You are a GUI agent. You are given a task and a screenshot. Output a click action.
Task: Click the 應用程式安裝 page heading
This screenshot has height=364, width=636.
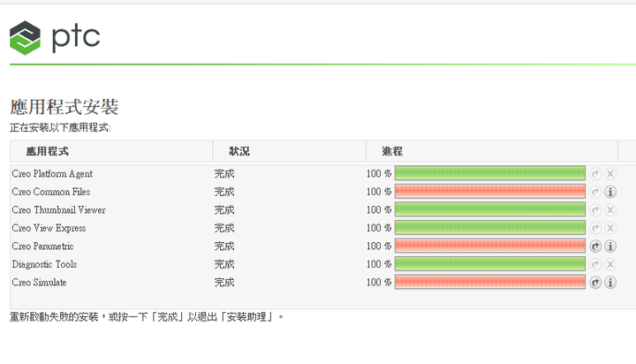point(64,107)
